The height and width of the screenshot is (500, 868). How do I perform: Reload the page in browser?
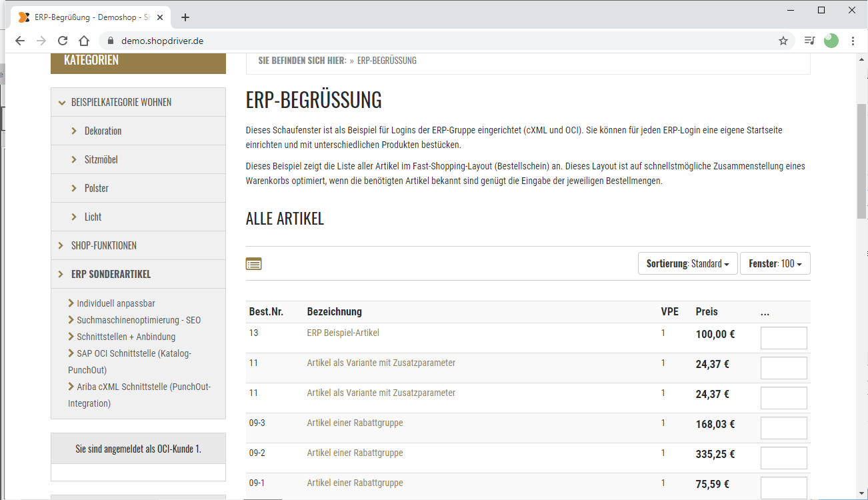coord(63,41)
